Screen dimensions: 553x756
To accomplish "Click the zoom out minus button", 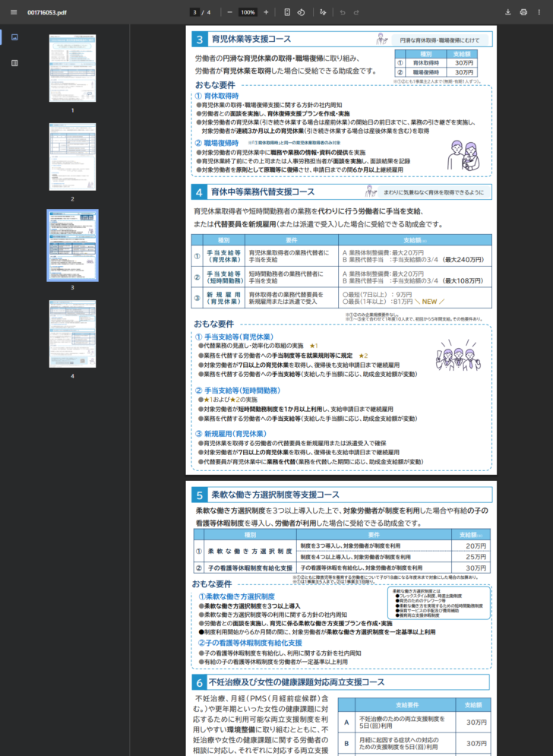I will [x=229, y=12].
